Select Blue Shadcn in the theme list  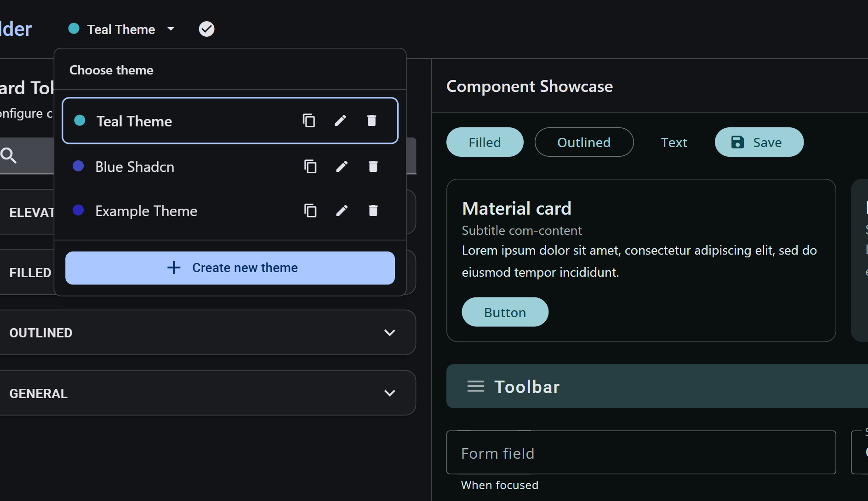click(x=230, y=166)
